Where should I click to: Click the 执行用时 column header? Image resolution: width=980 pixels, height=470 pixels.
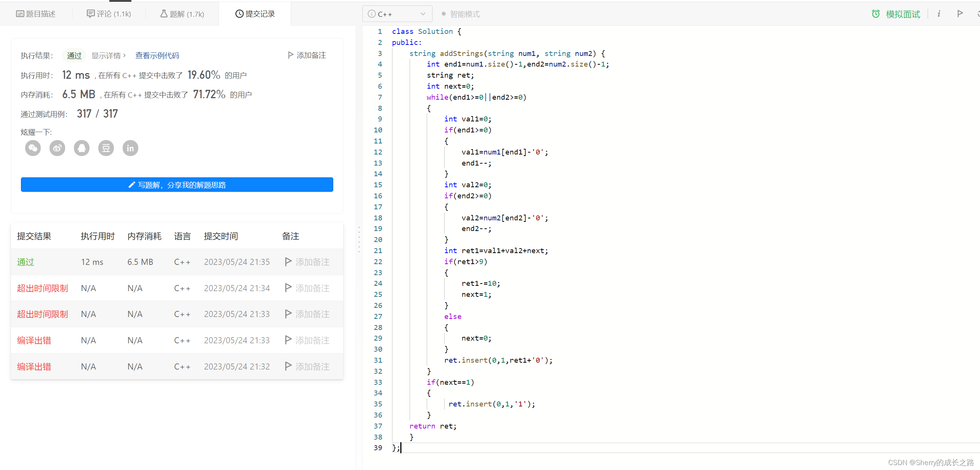tap(98, 236)
